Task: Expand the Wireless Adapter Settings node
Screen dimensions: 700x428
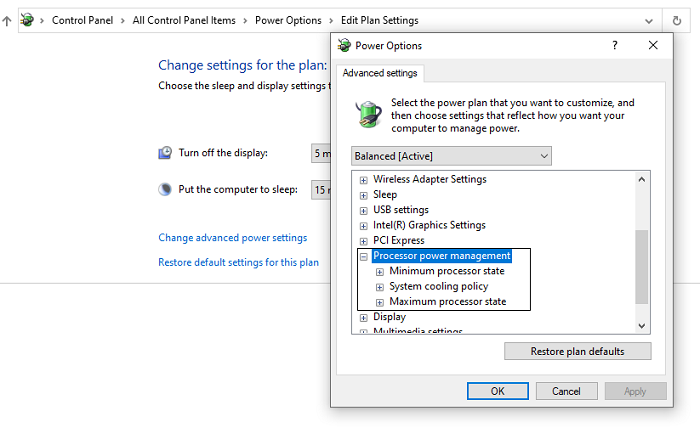Action: pyautogui.click(x=364, y=180)
